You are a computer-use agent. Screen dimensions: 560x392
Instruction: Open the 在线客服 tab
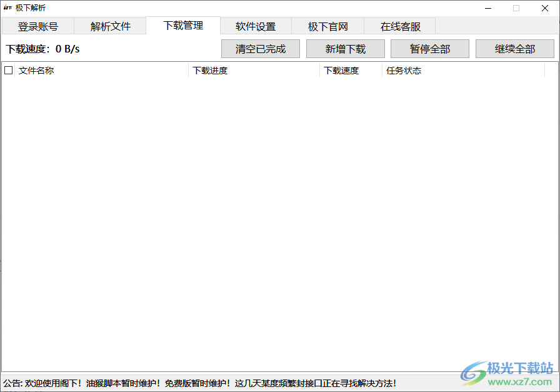[401, 26]
